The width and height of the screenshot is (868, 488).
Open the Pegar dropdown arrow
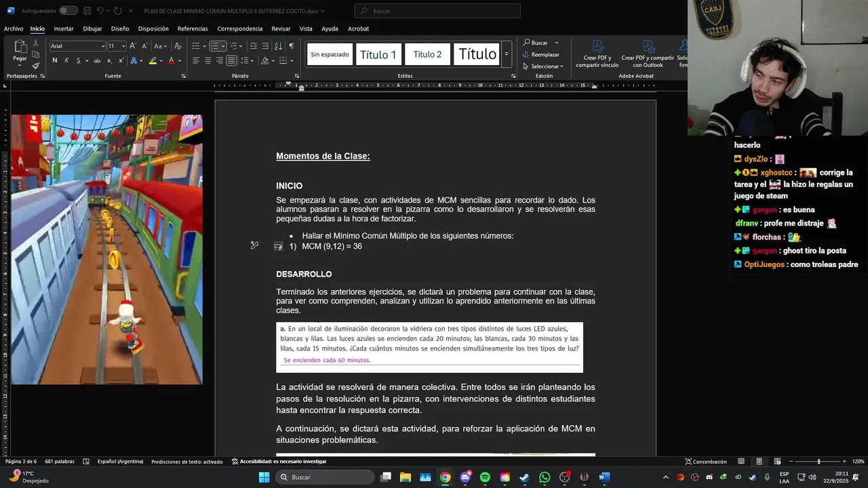click(20, 66)
